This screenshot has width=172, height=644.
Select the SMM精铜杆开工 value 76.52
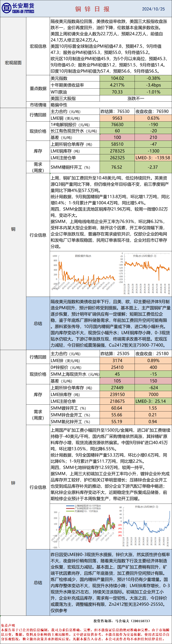(117, 167)
